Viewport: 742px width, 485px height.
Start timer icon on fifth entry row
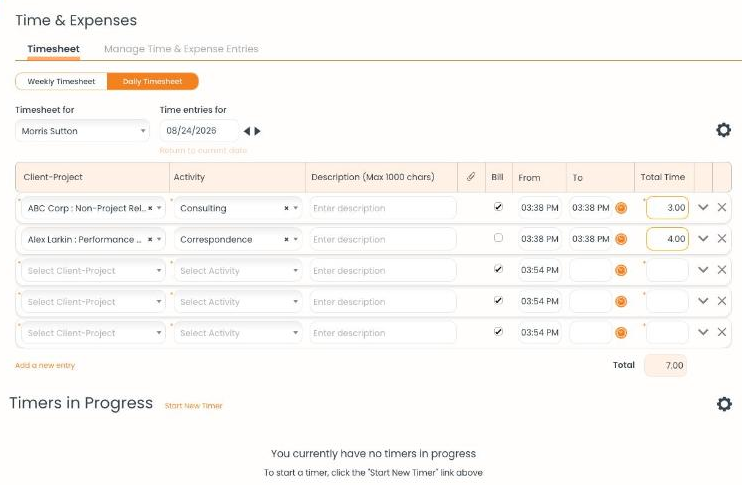tap(621, 333)
